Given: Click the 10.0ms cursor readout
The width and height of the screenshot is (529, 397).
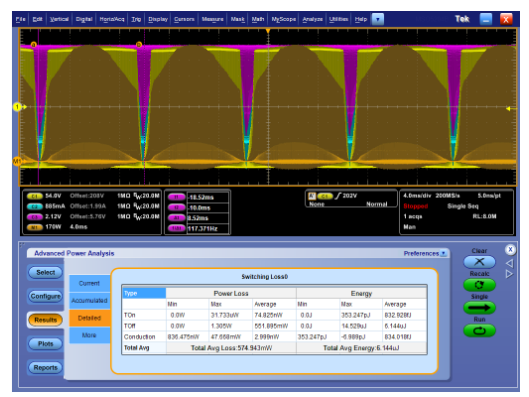Looking at the screenshot, I should [x=208, y=208].
